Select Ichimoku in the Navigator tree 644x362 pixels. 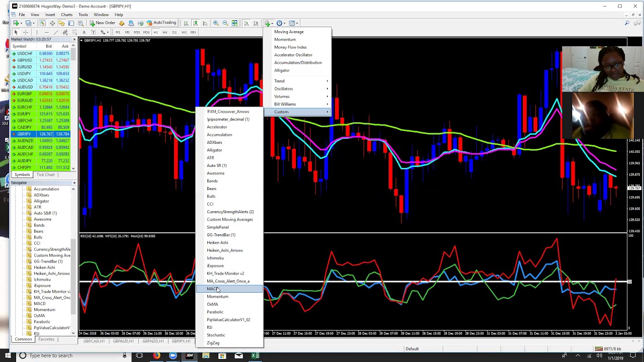42,280
